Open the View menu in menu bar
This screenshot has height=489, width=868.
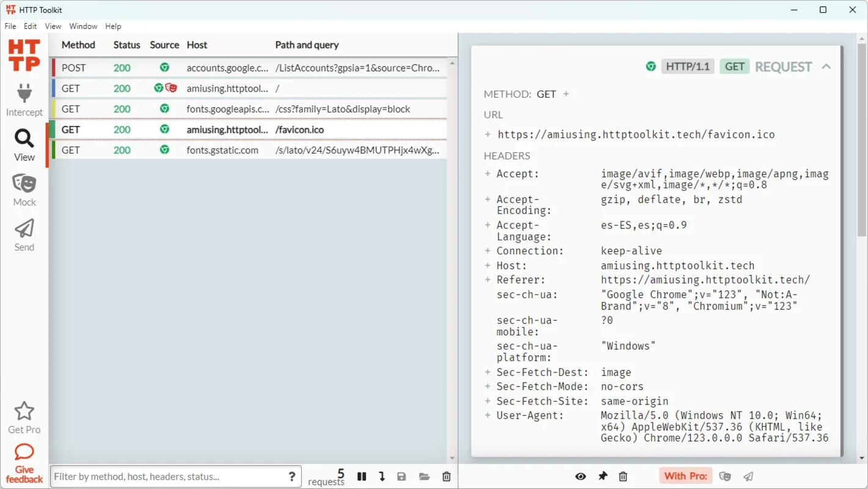[53, 26]
